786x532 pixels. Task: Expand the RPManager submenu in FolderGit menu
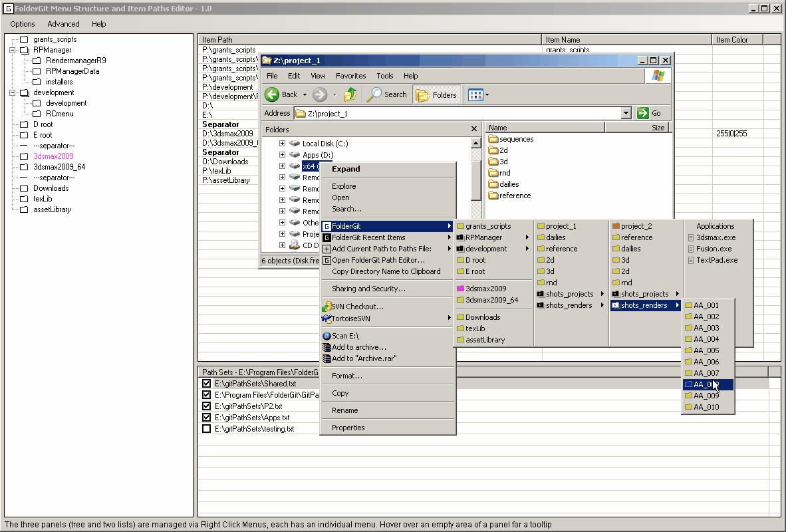[x=493, y=237]
